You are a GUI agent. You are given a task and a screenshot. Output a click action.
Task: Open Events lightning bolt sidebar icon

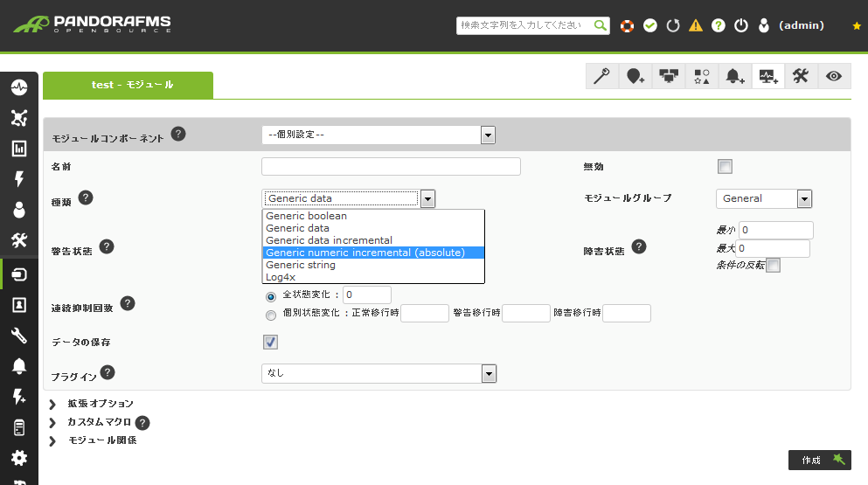click(19, 179)
